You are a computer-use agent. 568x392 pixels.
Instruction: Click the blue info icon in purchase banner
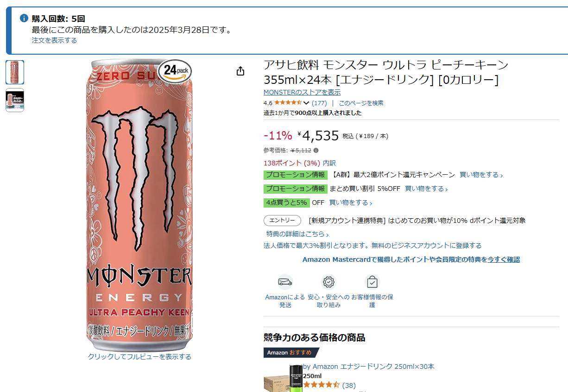click(x=24, y=19)
